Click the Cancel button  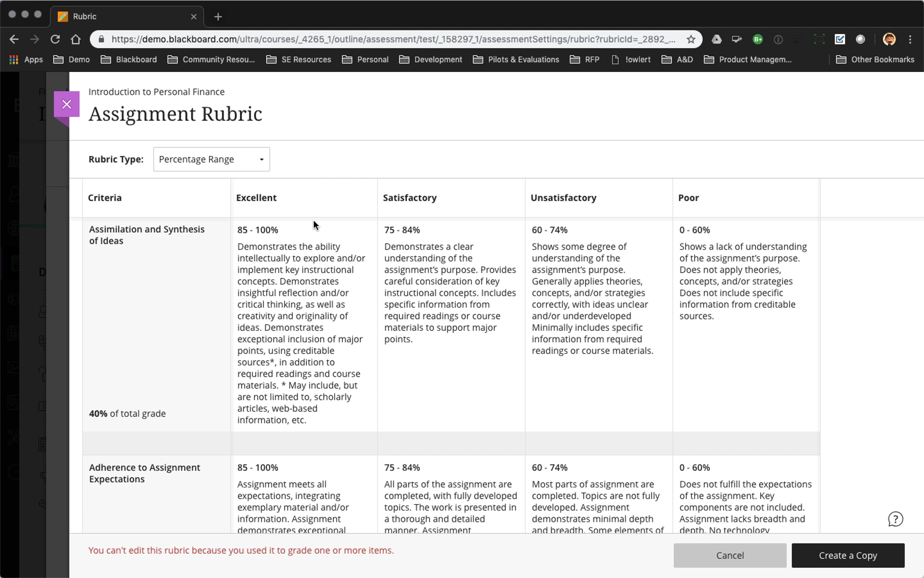[730, 555]
